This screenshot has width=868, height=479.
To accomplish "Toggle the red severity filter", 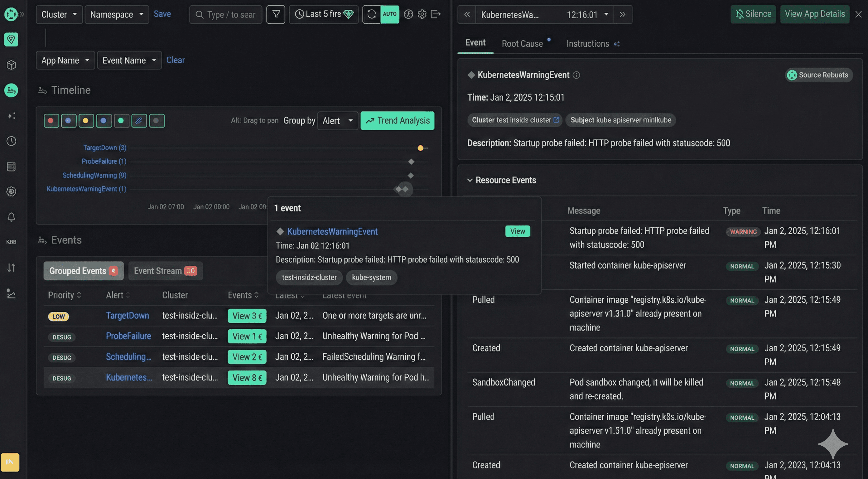I will pos(51,121).
